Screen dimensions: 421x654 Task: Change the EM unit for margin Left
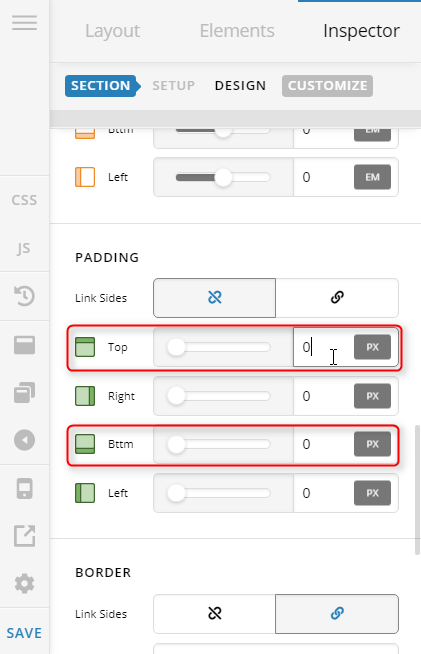[372, 177]
